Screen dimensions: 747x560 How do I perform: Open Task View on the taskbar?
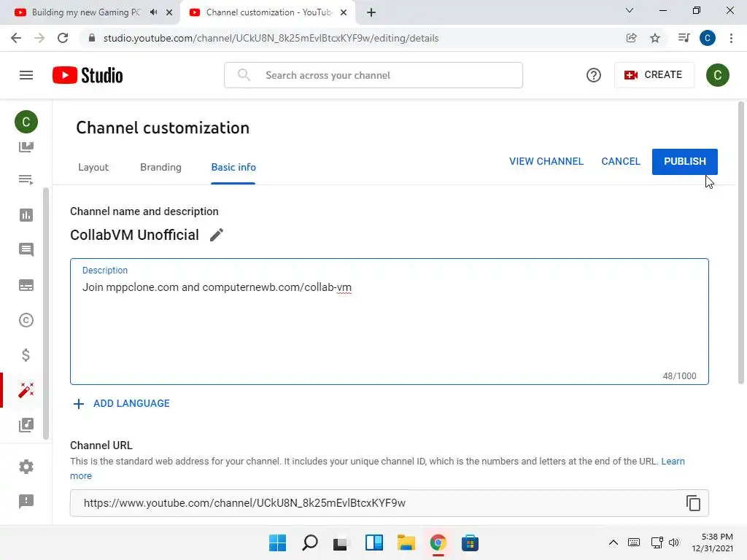pyautogui.click(x=341, y=542)
